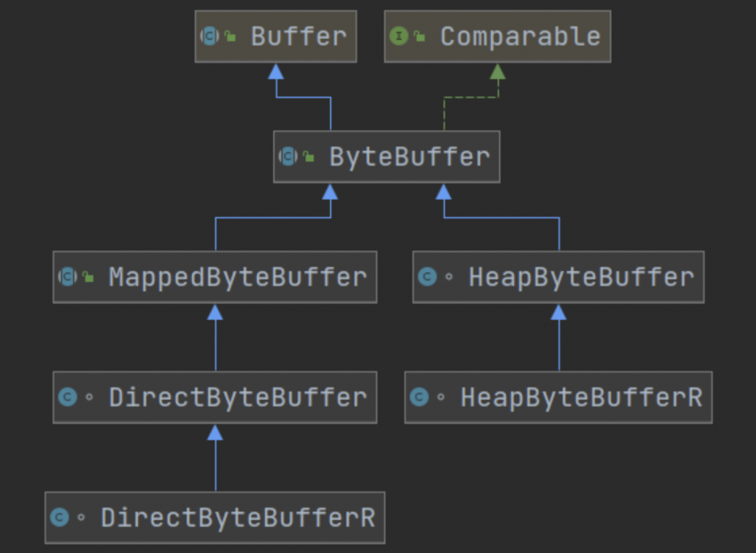The image size is (756, 553).
Task: Click the class icon beside Buffer
Action: coord(210,36)
